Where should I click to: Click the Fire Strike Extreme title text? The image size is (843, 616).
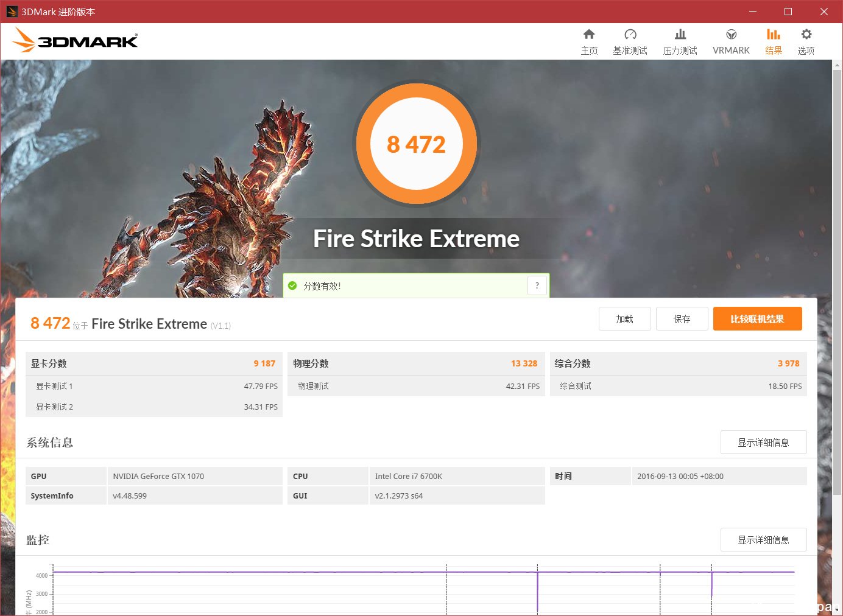[417, 239]
